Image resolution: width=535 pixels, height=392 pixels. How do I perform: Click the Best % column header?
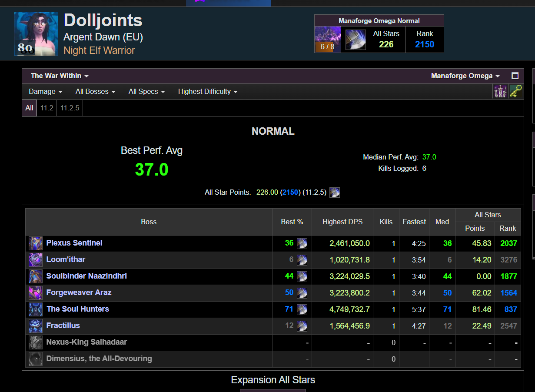(x=292, y=222)
